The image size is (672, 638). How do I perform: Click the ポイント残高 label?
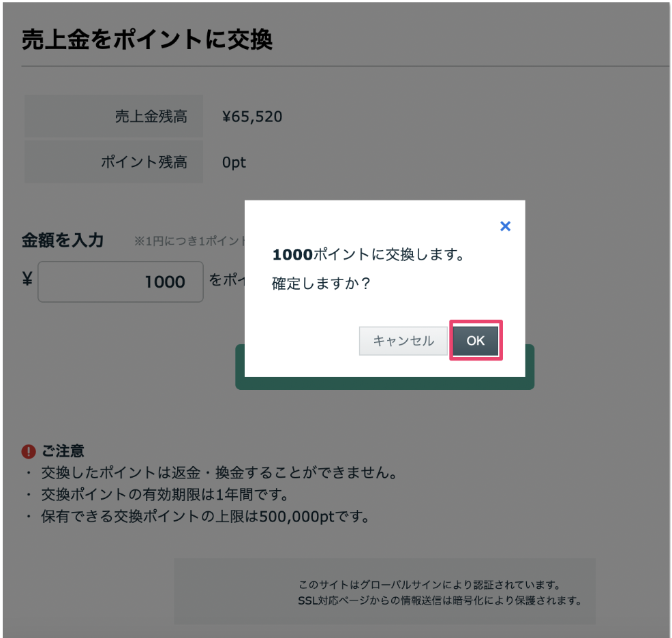pyautogui.click(x=144, y=162)
